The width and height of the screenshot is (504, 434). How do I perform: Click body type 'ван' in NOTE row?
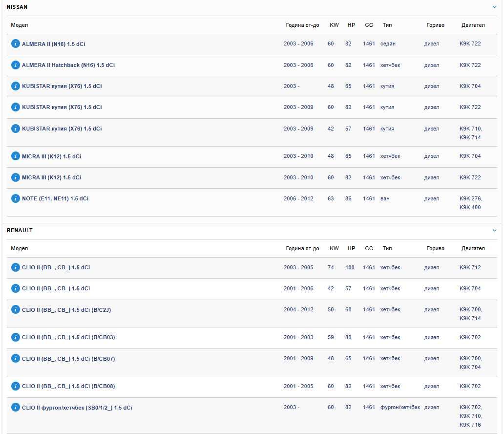pos(385,198)
